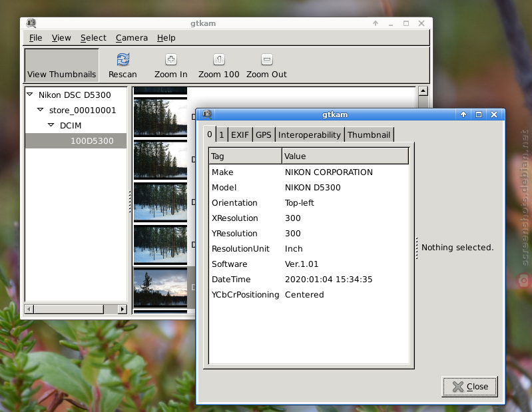Click the second dark forest thumbnail

pos(160,160)
